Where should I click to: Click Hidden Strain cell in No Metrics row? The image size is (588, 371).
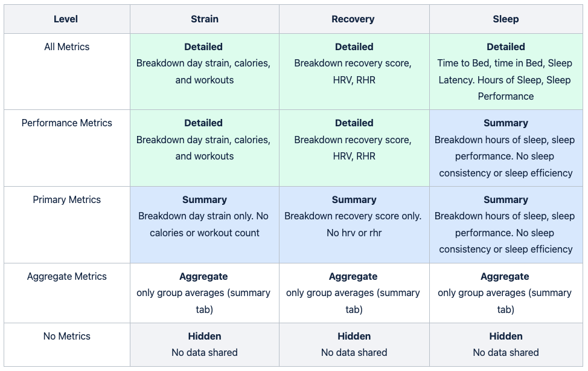pos(204,344)
